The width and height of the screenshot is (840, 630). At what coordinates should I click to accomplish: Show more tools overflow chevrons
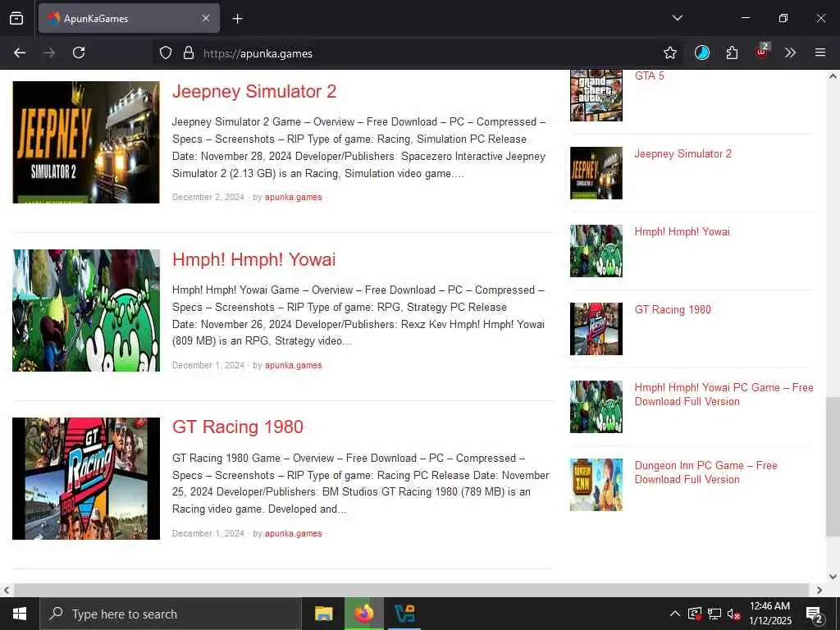click(790, 52)
